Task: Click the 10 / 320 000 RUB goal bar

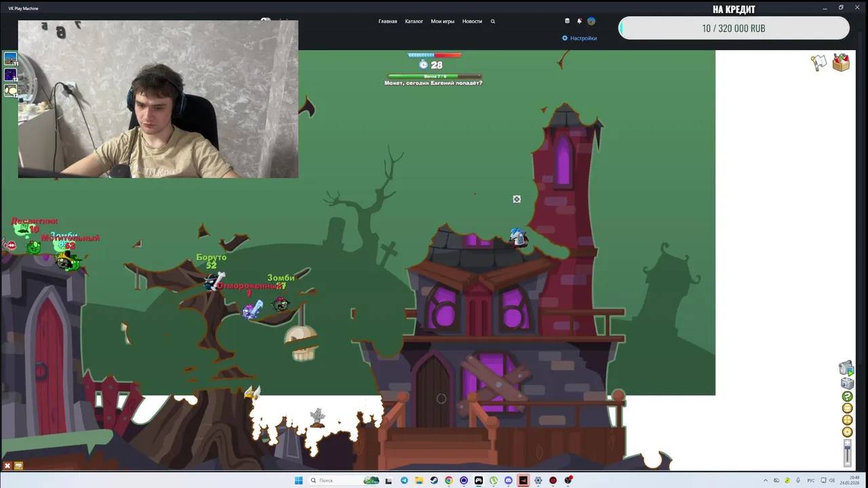Action: 734,28
